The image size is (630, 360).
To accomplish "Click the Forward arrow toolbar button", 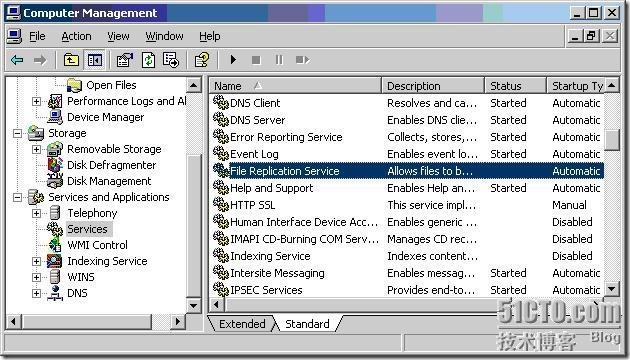I will pyautogui.click(x=39, y=60).
